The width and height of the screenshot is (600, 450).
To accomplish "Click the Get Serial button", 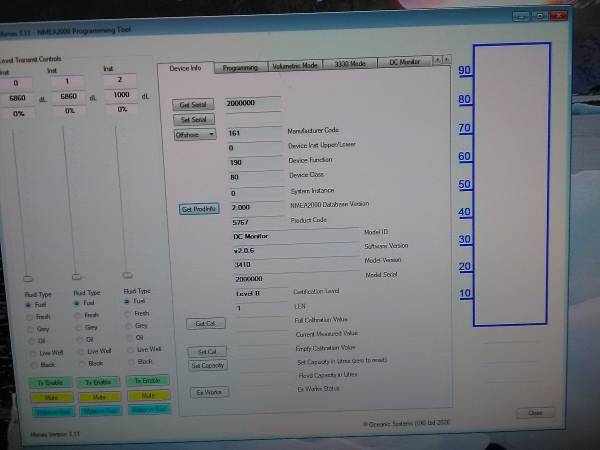I will (x=193, y=104).
